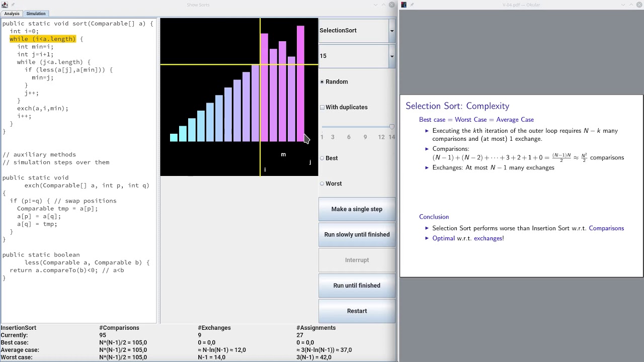Click the #Exchanges column header

point(214,328)
